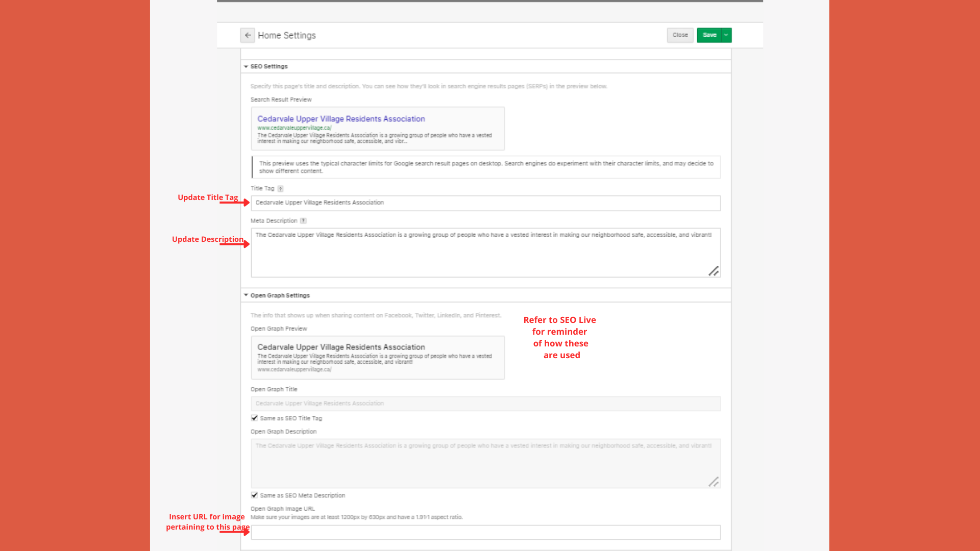The image size is (980, 551).
Task: Click the back arrow next to Home Settings
Action: pos(248,35)
